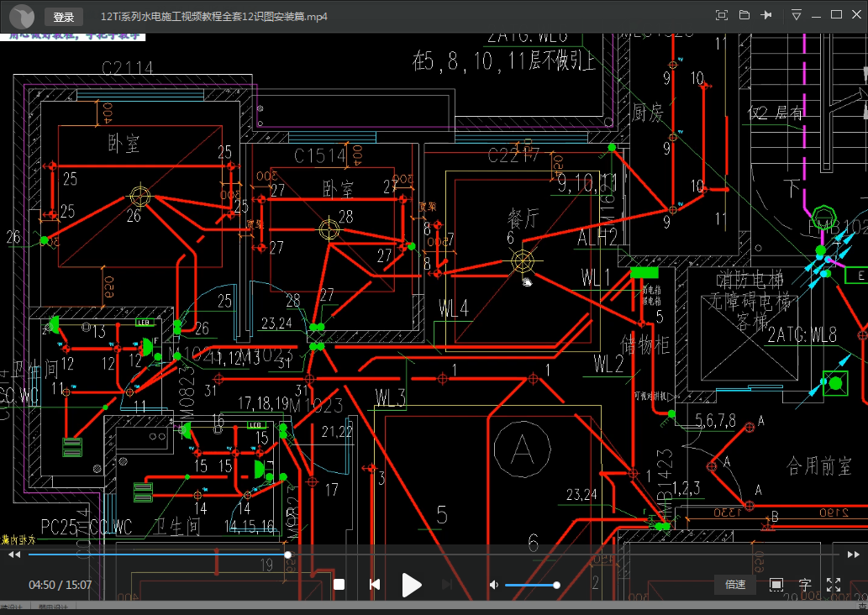Click the 04:50 / 15:07 time display
The image size is (868, 615).
pos(60,585)
